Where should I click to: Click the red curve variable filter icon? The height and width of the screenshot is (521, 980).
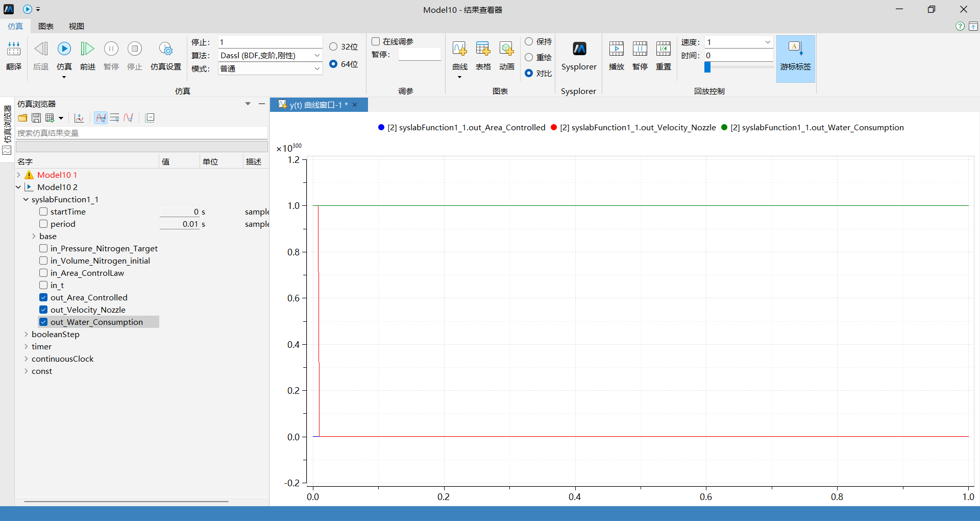(128, 118)
